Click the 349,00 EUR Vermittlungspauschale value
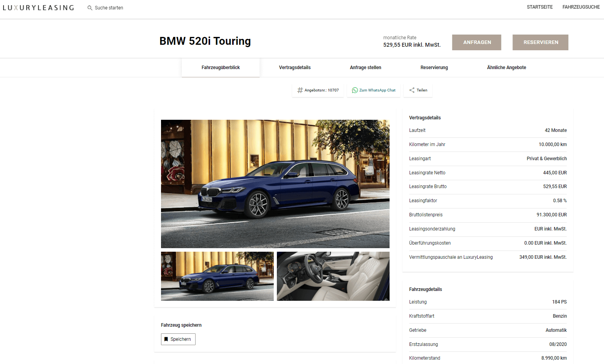This screenshot has width=604, height=364. tap(543, 257)
